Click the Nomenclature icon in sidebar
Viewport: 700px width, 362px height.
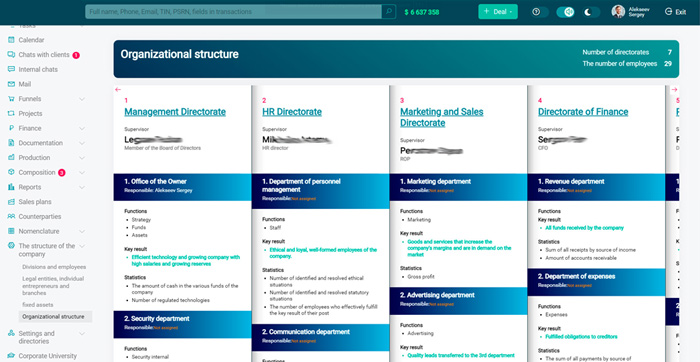(x=11, y=232)
